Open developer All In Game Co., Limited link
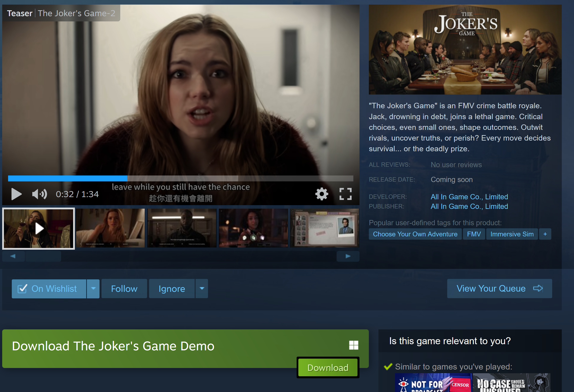 pos(469,197)
